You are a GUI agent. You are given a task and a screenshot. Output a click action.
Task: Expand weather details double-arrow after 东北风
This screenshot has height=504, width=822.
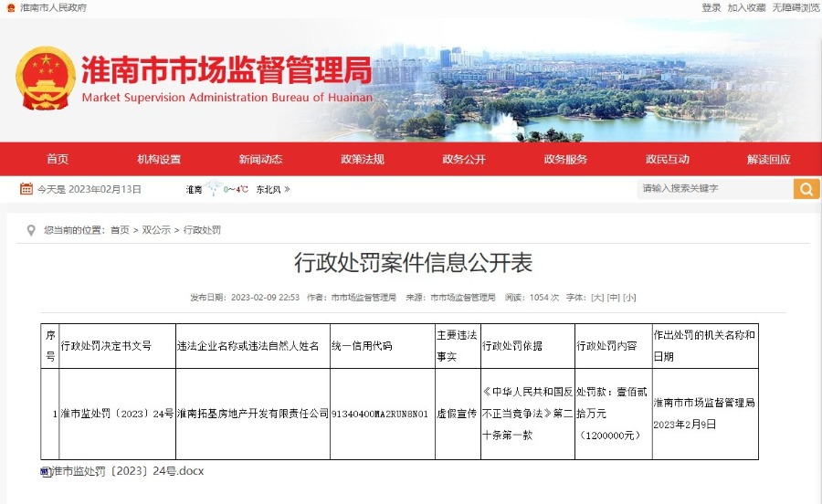pyautogui.click(x=287, y=189)
